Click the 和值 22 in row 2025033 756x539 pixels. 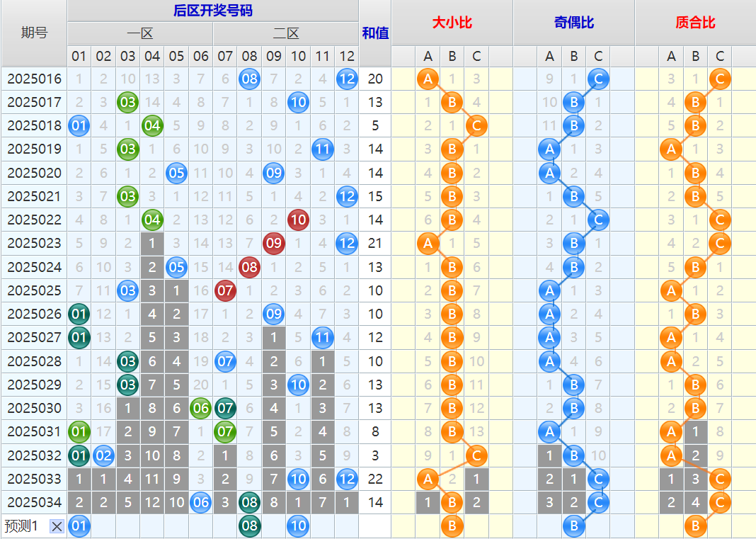[x=375, y=480]
